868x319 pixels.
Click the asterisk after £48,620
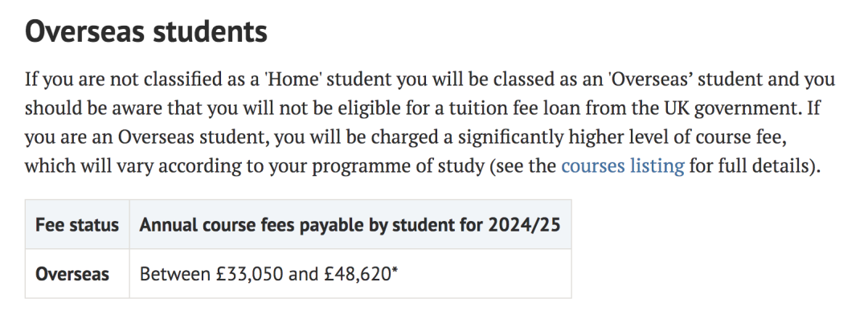(395, 270)
